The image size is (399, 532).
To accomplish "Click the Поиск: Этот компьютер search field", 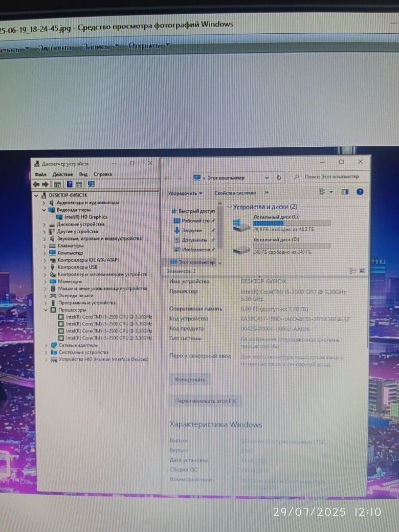I will 328,177.
